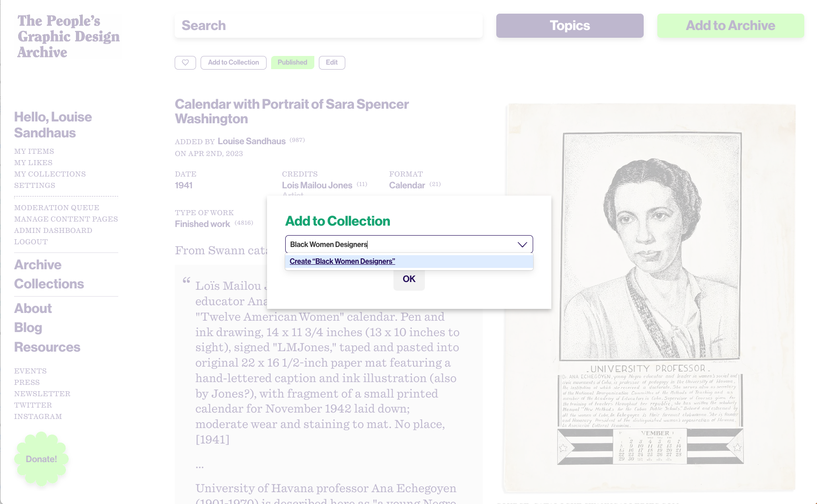Open the Louise Sandhaus contributor link

252,141
